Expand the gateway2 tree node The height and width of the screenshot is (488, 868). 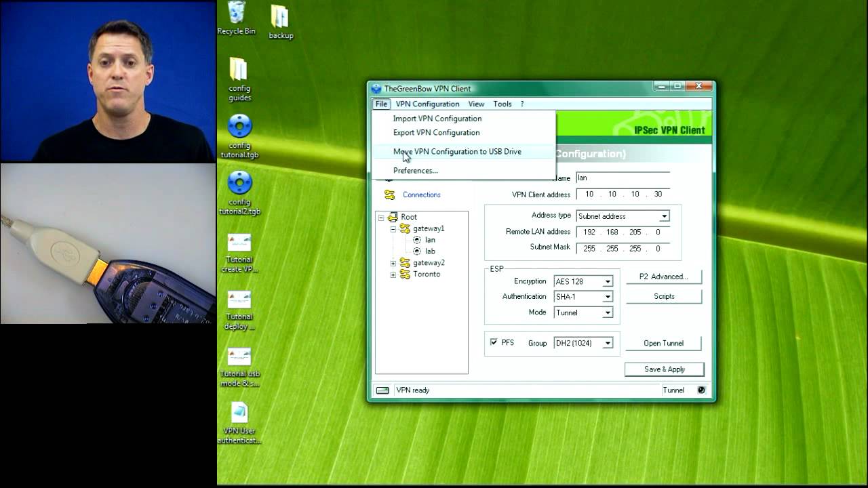pyautogui.click(x=393, y=263)
